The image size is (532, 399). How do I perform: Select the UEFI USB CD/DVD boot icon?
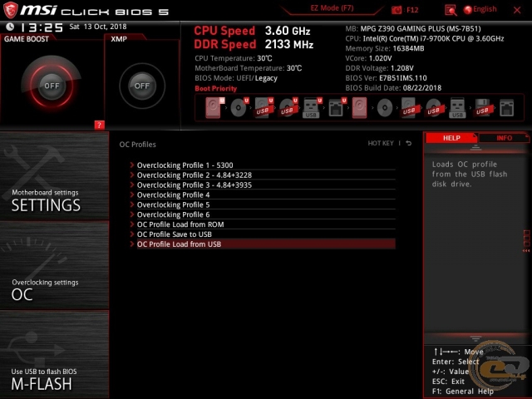288,107
